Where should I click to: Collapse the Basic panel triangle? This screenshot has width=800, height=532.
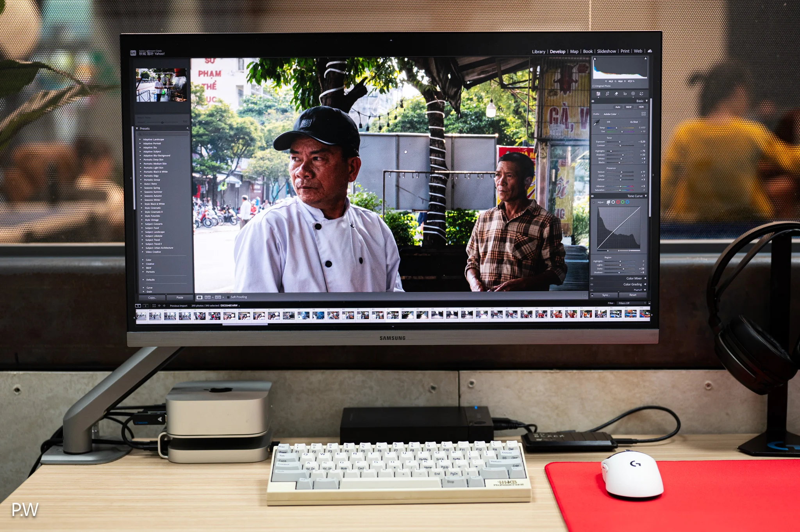click(646, 101)
